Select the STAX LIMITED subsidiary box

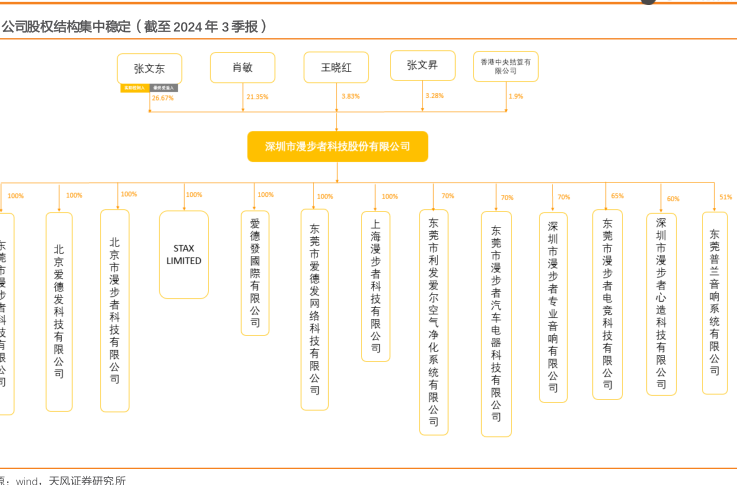point(184,254)
